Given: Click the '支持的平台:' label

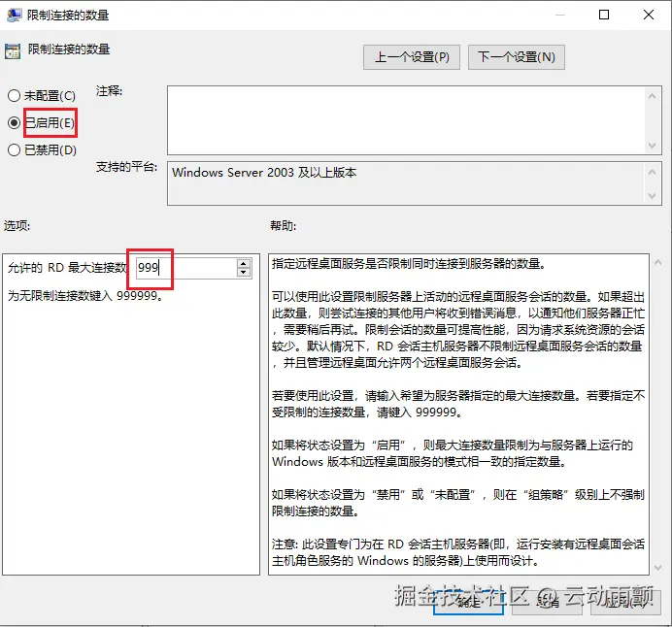Looking at the screenshot, I should [126, 167].
